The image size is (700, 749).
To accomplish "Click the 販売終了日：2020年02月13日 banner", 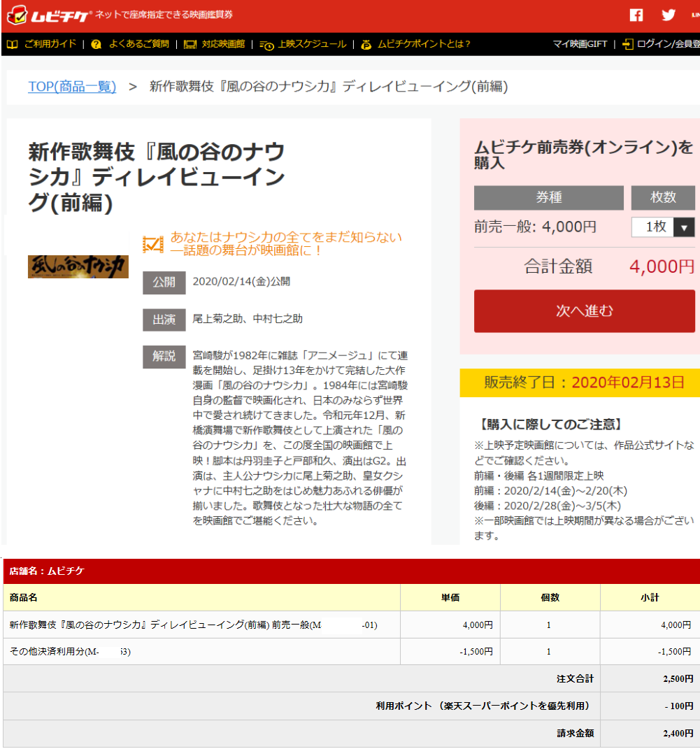I will (580, 383).
